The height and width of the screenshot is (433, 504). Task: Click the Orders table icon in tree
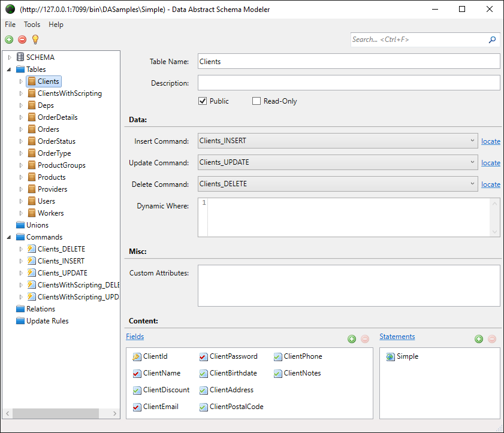tap(32, 129)
